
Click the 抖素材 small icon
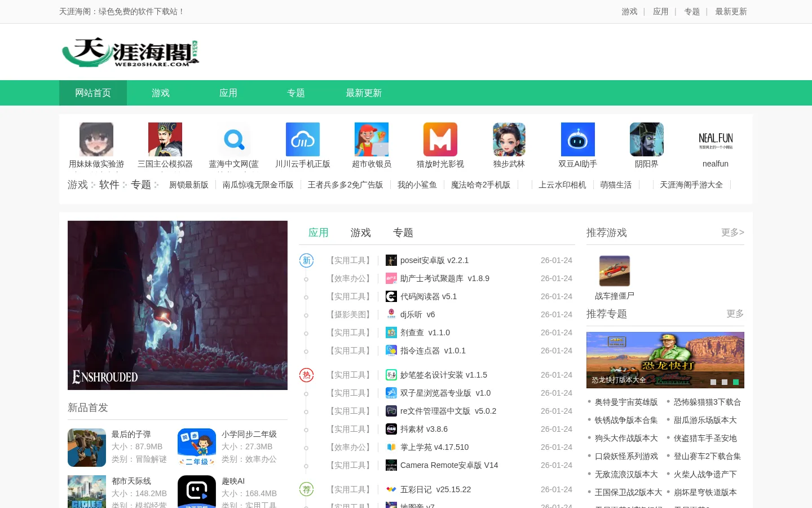click(x=391, y=429)
